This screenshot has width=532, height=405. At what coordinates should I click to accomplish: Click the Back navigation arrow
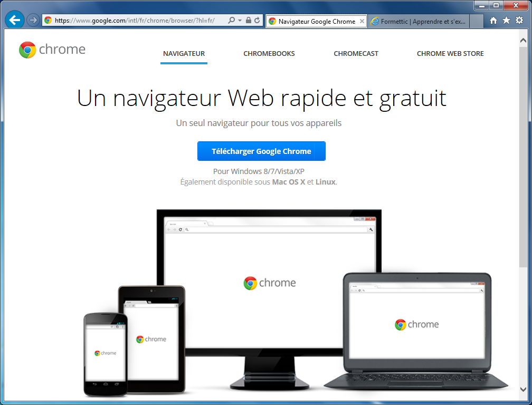(x=14, y=20)
